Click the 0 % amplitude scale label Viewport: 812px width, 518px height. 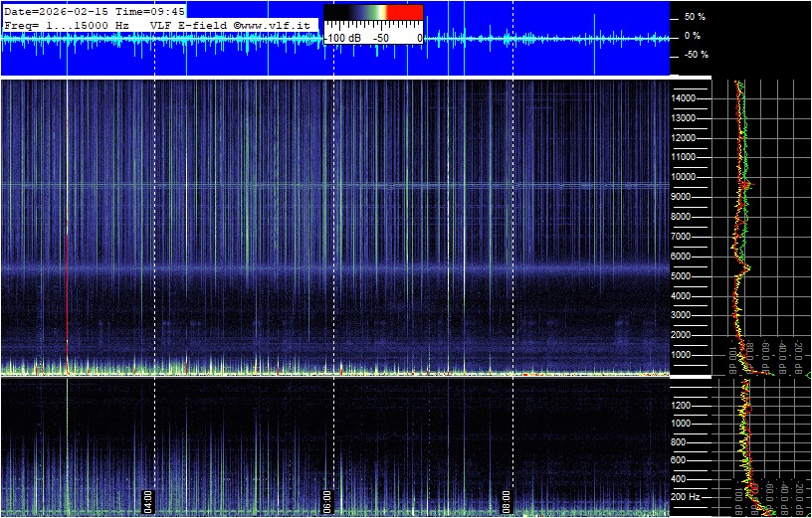[x=694, y=36]
